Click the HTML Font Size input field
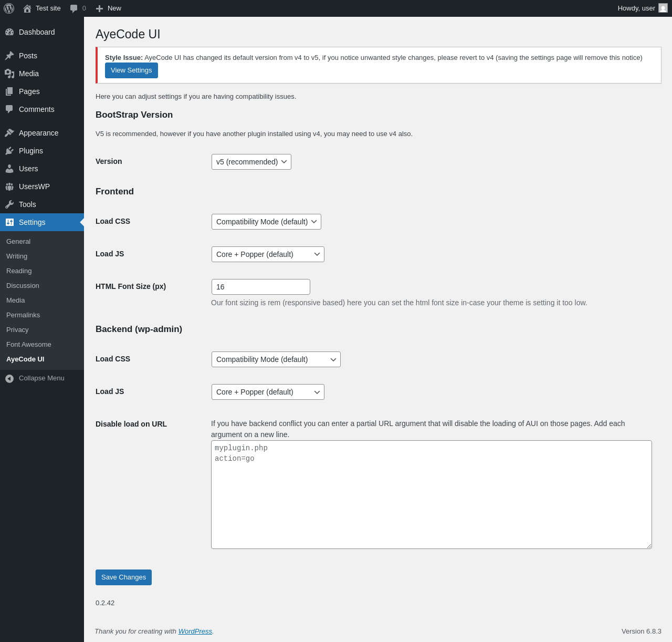 click(x=260, y=287)
